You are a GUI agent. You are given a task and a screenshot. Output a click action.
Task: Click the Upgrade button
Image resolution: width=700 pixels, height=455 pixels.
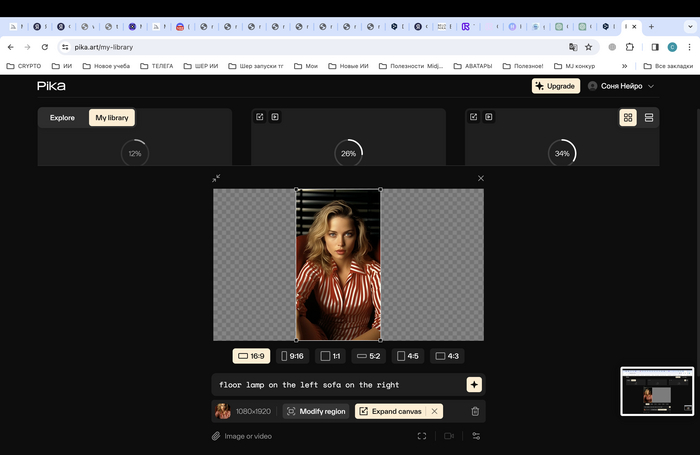[x=555, y=86]
